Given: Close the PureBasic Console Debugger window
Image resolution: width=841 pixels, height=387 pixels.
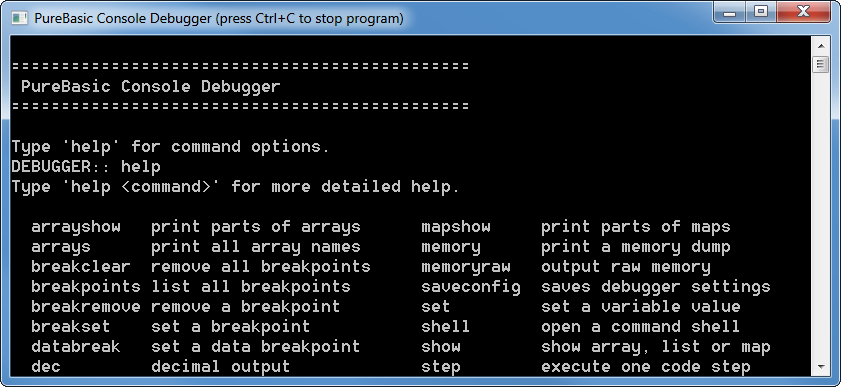Looking at the screenshot, I should (x=802, y=12).
